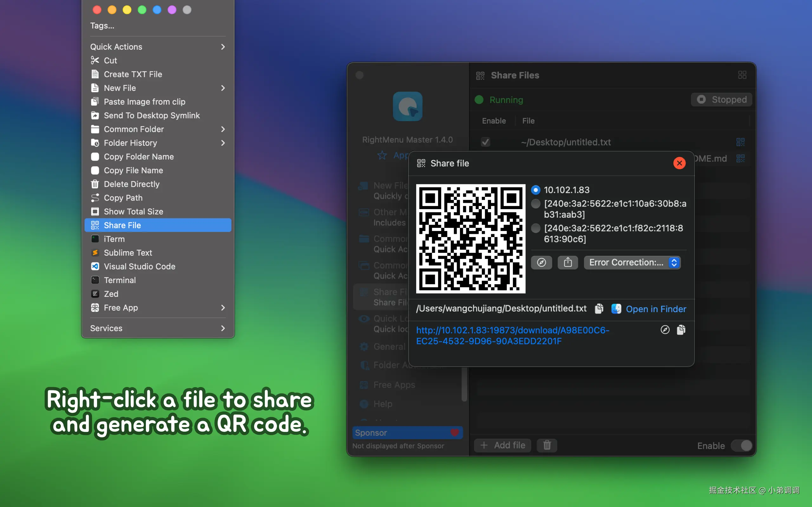Select the 10.102.1.83 address radio button
The width and height of the screenshot is (812, 507).
pyautogui.click(x=535, y=190)
